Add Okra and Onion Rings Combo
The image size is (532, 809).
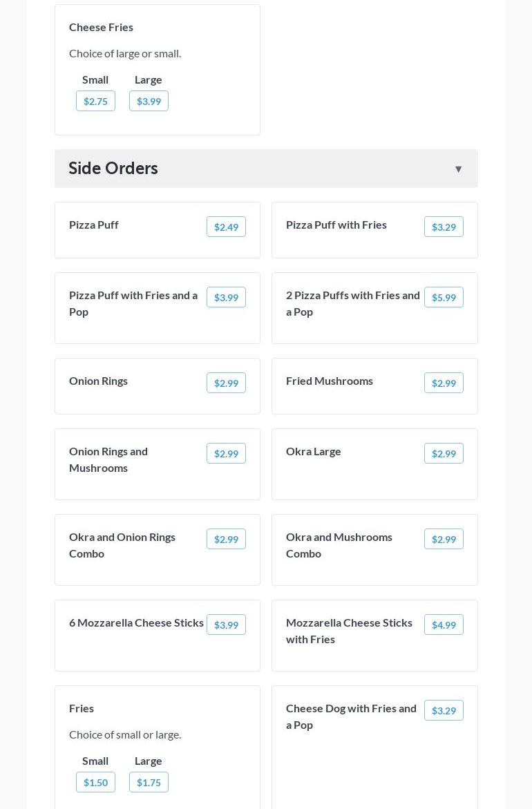click(x=226, y=540)
